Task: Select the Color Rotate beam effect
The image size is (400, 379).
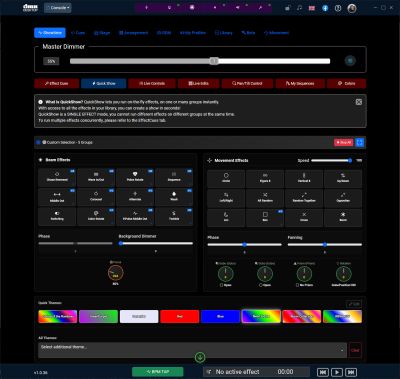Action: tap(96, 217)
